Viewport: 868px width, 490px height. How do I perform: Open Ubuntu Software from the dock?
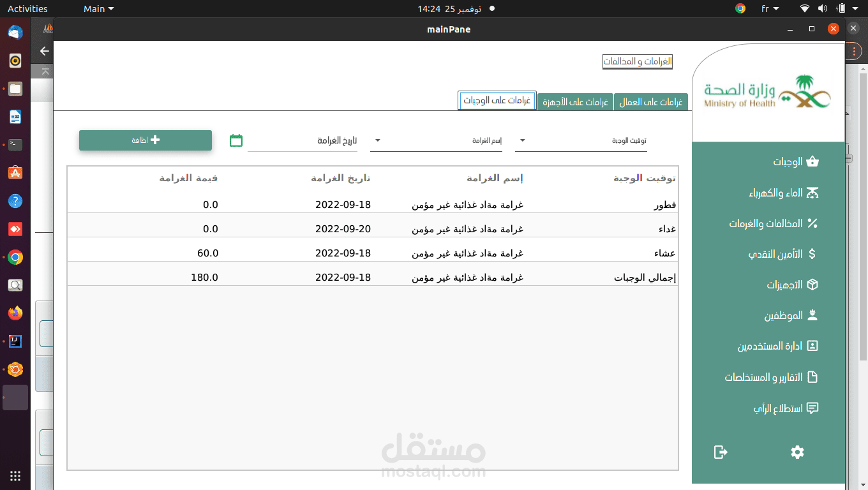[x=15, y=173]
